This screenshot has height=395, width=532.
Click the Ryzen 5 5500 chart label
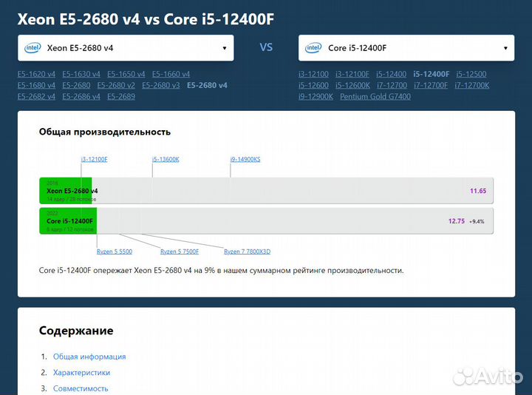pos(115,251)
